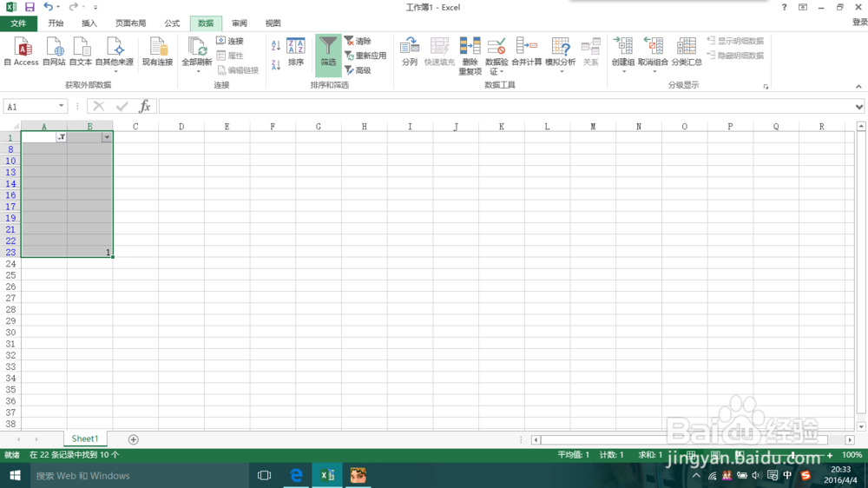Screen dimensions: 868x488
Task: Import data from web (自网站)
Action: [x=54, y=52]
